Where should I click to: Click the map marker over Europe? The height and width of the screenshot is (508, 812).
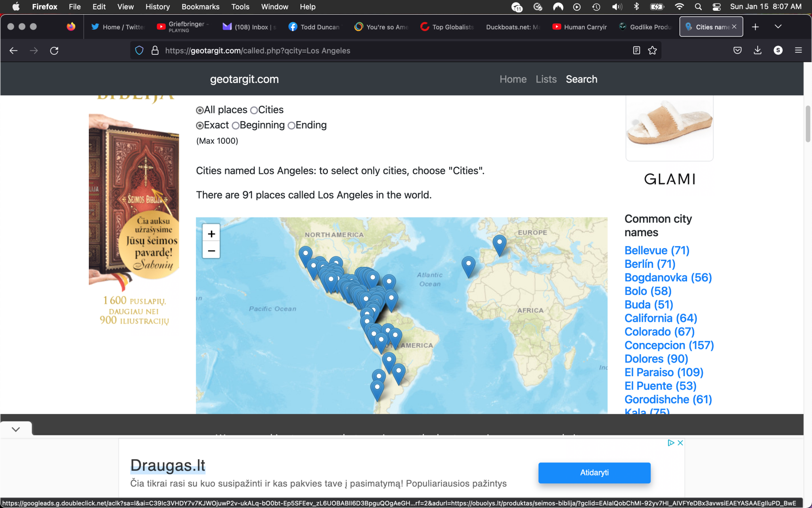[x=499, y=245]
